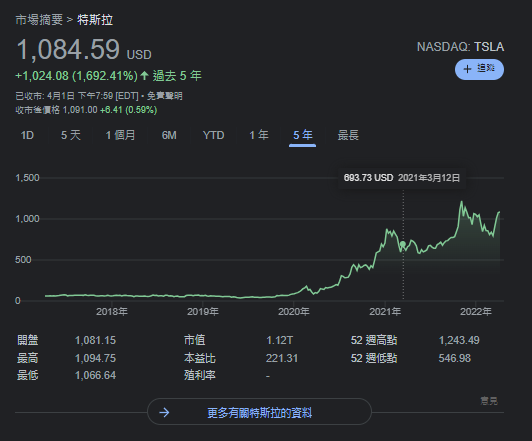Click the 500 y-axis label

coord(23,260)
